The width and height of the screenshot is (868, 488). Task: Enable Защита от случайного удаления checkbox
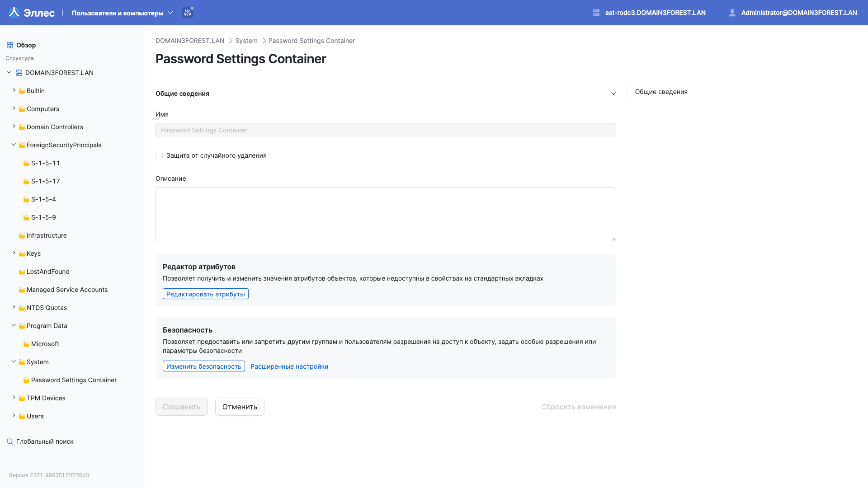pos(159,155)
